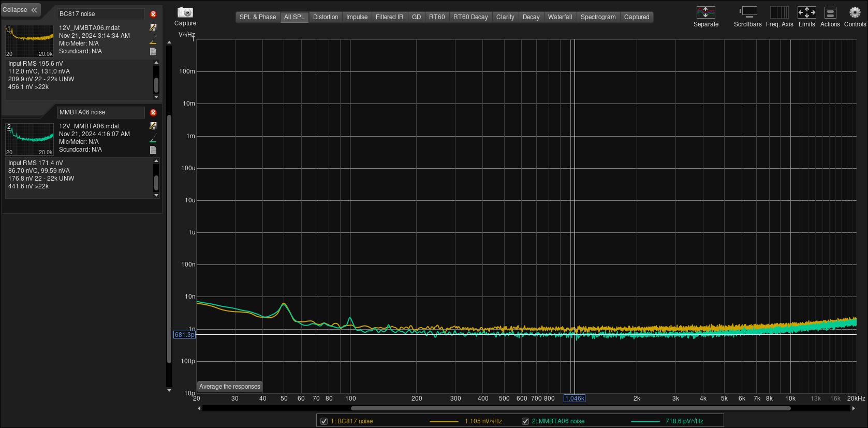The image size is (868, 428).
Task: Click the 'Input RMS 195.6 nV' note line
Action: (x=36, y=64)
